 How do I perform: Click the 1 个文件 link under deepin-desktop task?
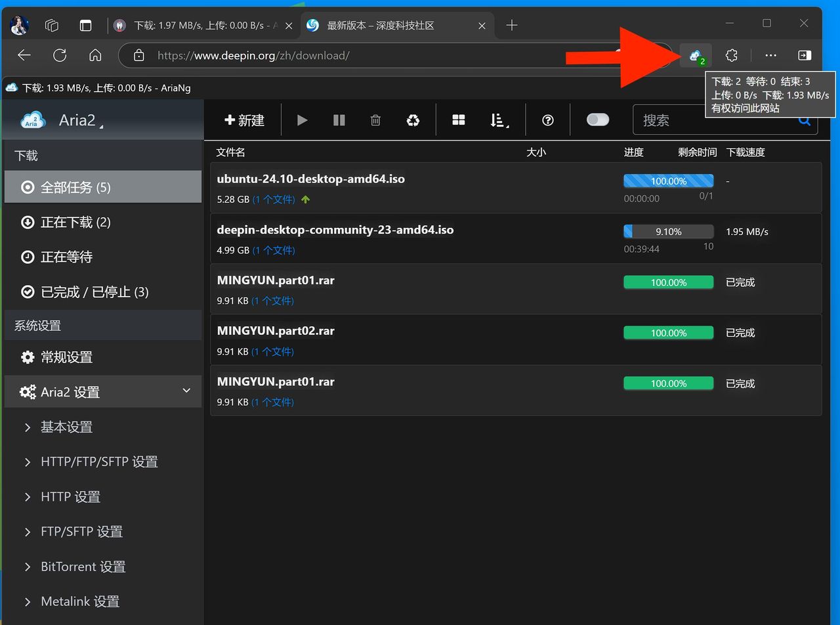(274, 250)
